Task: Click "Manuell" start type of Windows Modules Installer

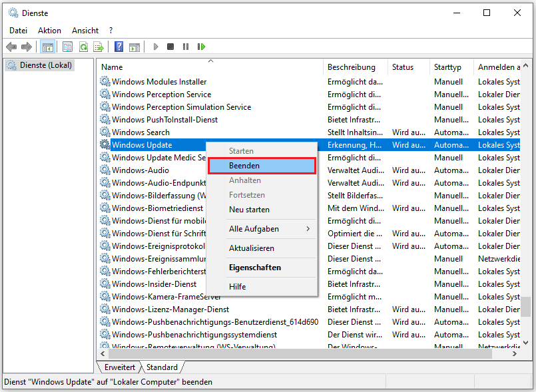Action: pyautogui.click(x=449, y=82)
